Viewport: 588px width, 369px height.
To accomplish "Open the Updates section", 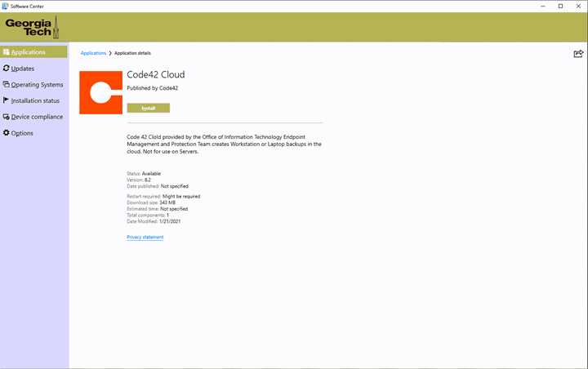I will tap(22, 69).
